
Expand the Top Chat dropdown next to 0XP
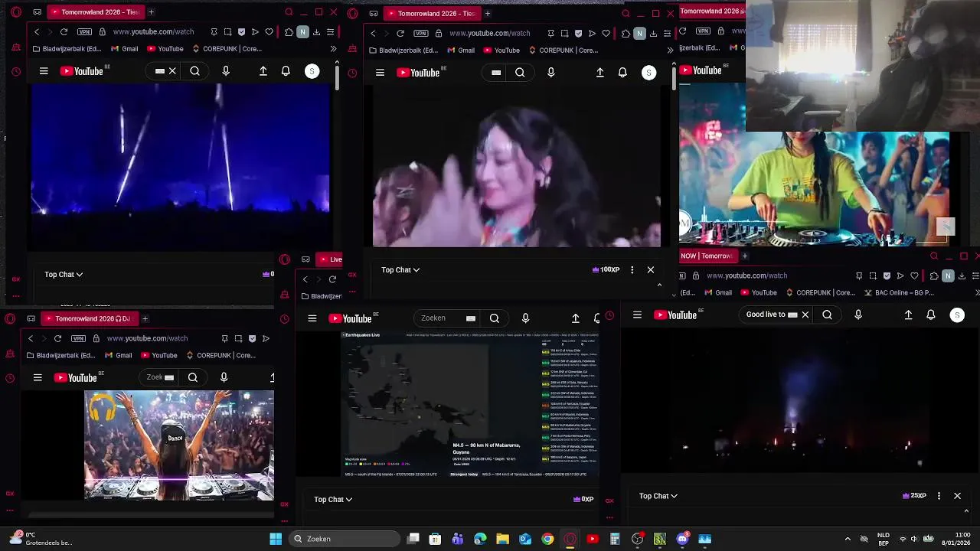pos(333,499)
